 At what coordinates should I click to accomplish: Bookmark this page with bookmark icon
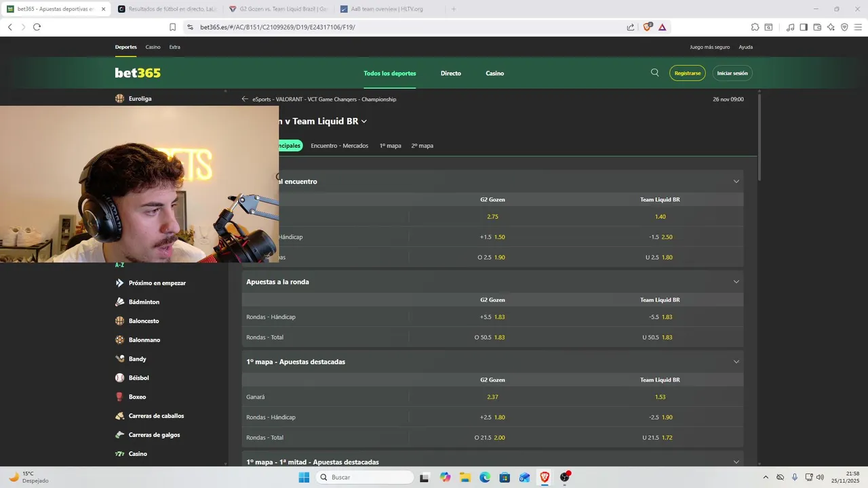click(x=172, y=27)
